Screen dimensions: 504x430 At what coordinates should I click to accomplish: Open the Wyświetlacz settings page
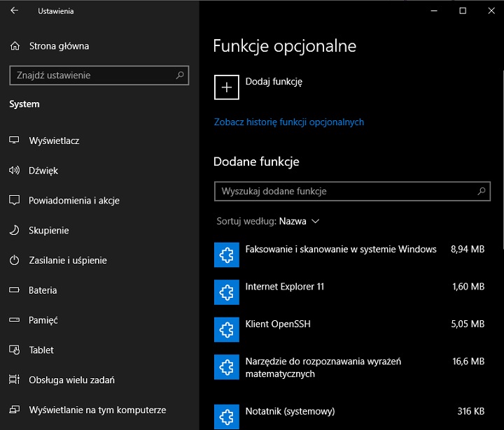(x=54, y=141)
